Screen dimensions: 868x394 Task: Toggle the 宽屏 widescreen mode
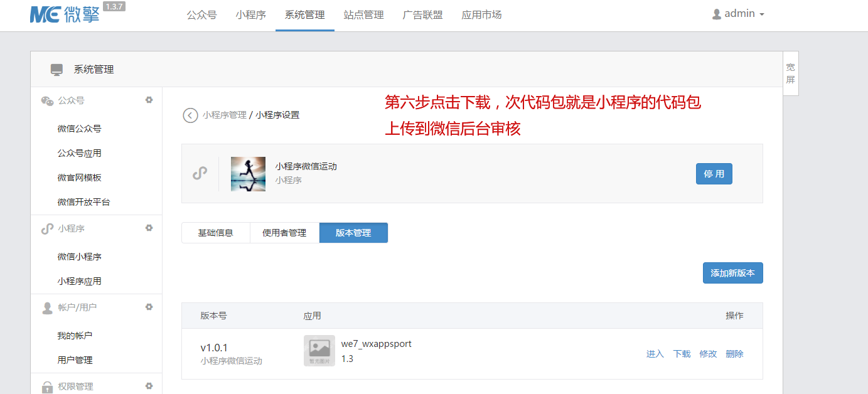[x=790, y=73]
